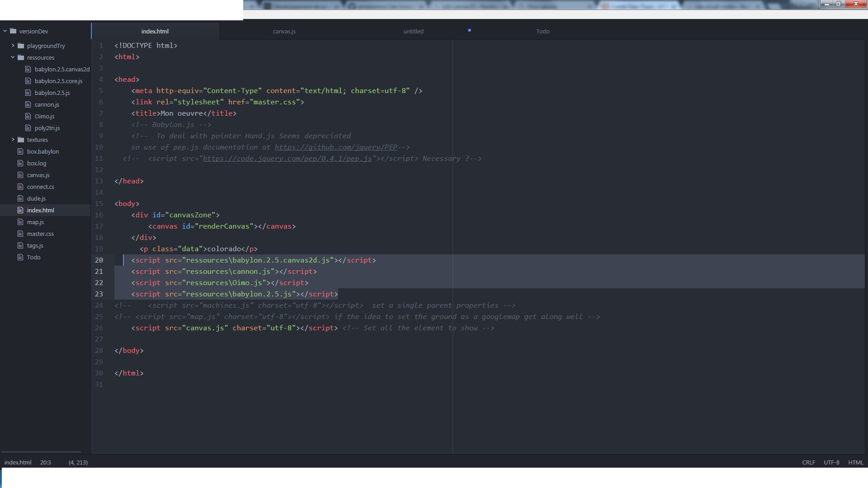Open tags.js in the tree view
This screenshot has width=868, height=488.
point(35,245)
